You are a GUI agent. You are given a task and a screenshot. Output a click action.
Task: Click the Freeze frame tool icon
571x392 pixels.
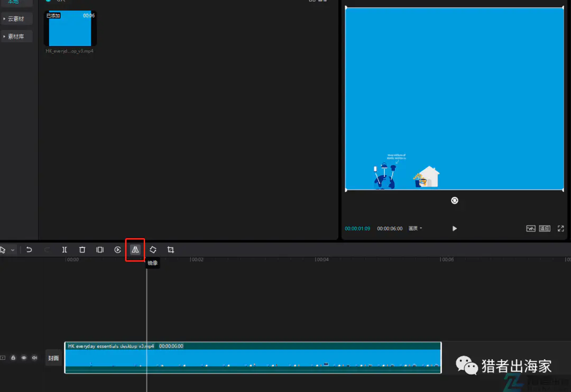pyautogui.click(x=100, y=249)
